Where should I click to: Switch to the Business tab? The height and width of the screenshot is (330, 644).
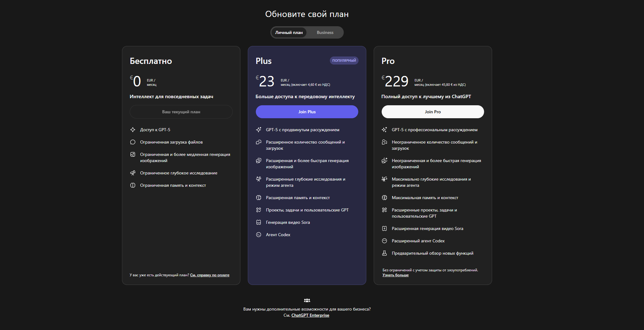(325, 32)
